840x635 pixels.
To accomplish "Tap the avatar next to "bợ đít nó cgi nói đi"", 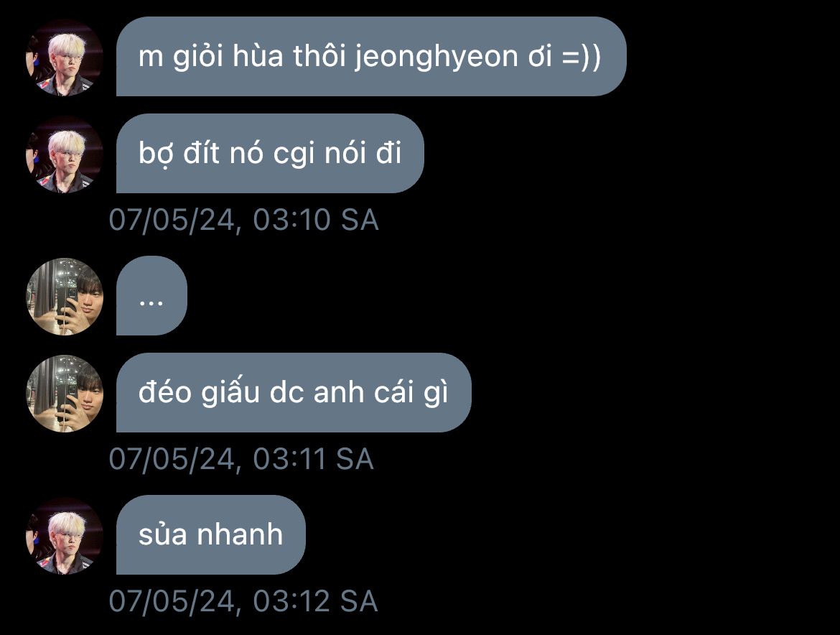I will [x=65, y=154].
